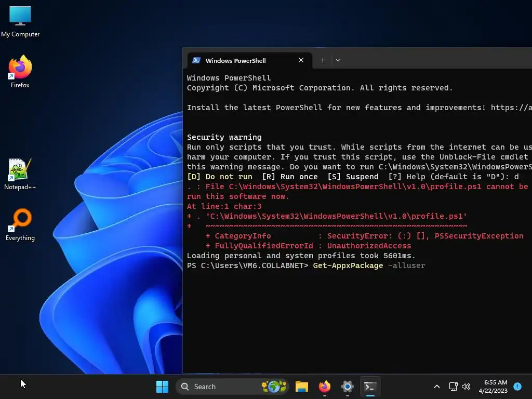Select the Windows PowerShell tab

click(250, 60)
